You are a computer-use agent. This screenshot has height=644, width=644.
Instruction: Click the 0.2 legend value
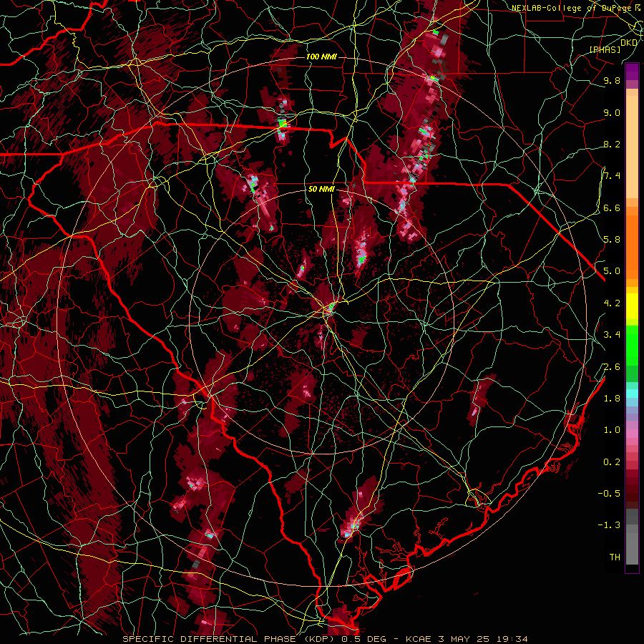612,462
